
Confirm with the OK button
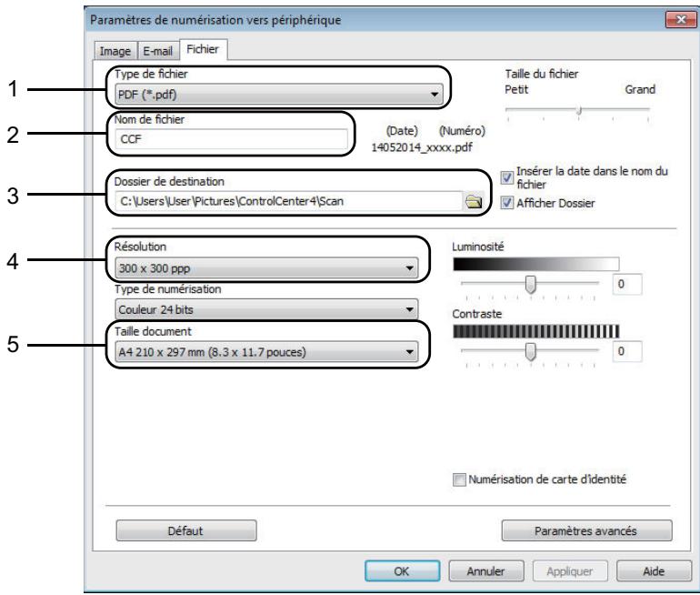[x=402, y=570]
